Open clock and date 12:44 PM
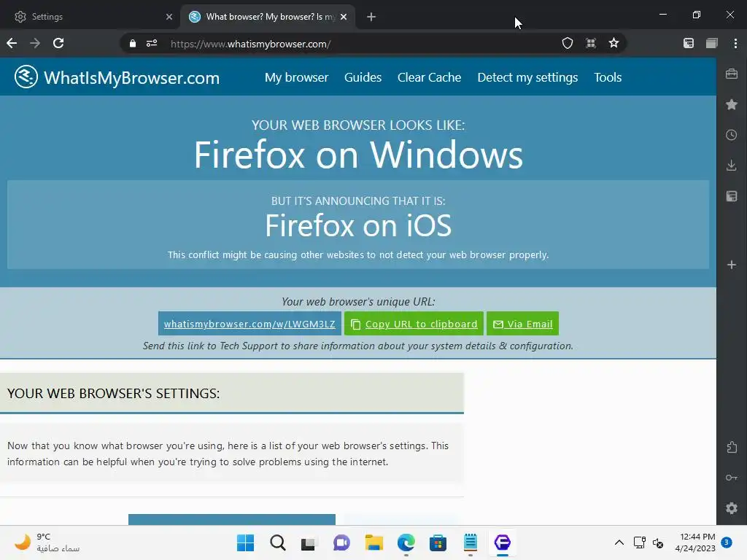747x560 pixels. coord(695,542)
